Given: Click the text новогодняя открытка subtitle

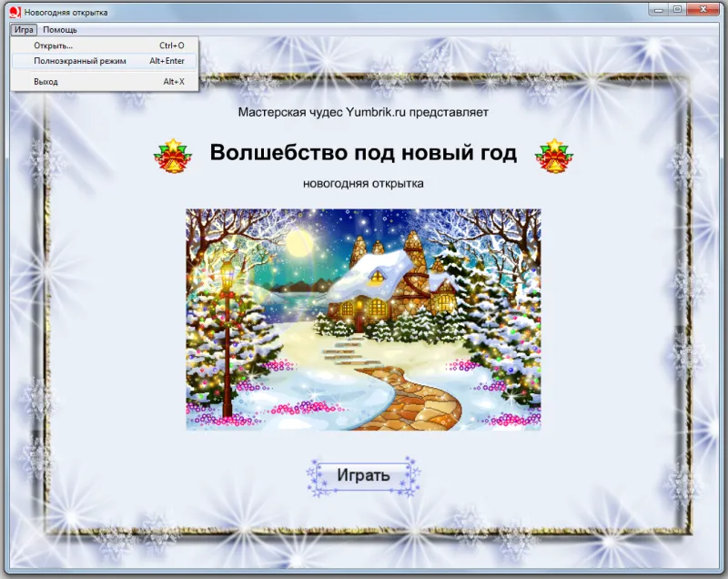Looking at the screenshot, I should 363,184.
